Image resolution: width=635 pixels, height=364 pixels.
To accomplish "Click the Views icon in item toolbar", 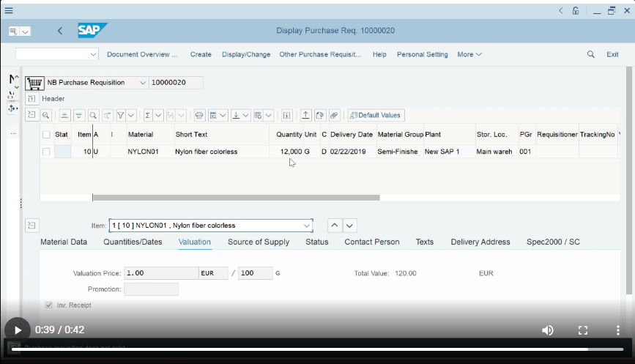I will [213, 116].
